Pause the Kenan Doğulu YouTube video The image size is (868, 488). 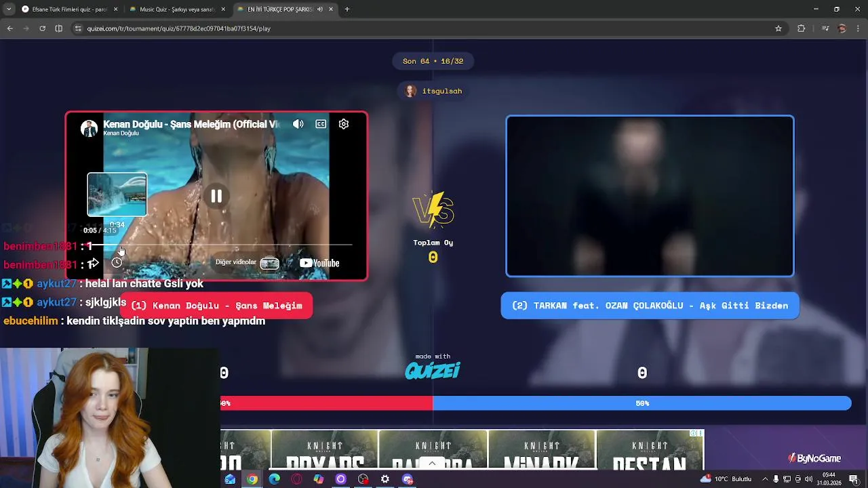(216, 197)
